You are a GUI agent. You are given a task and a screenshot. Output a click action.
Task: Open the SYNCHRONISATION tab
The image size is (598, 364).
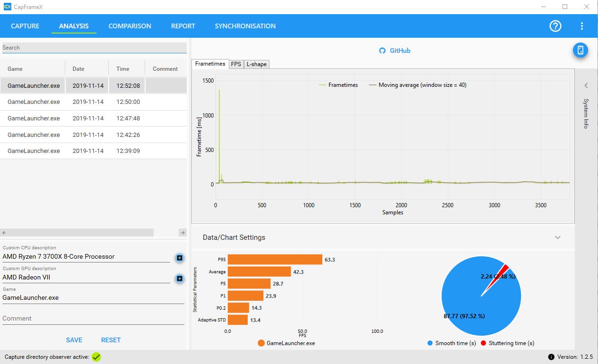click(x=245, y=26)
